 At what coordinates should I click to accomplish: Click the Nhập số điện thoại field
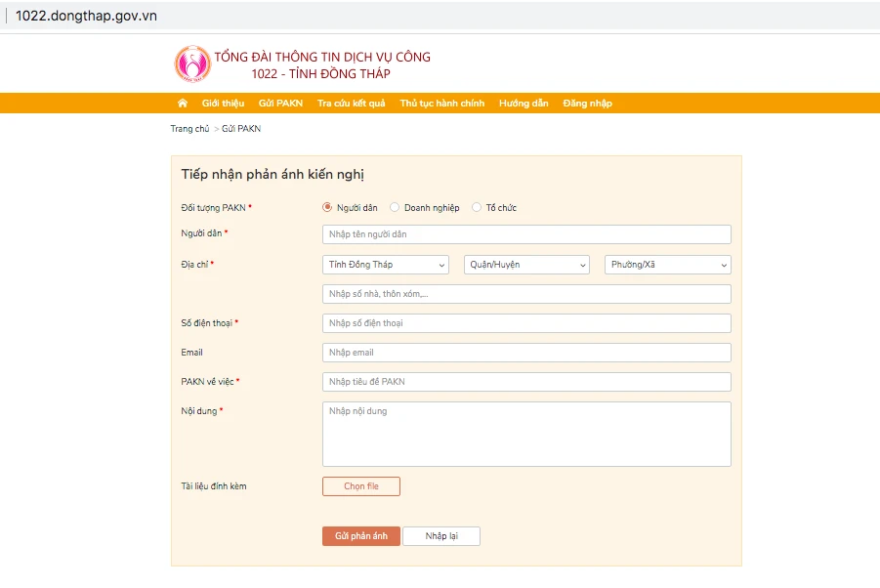[x=526, y=323]
